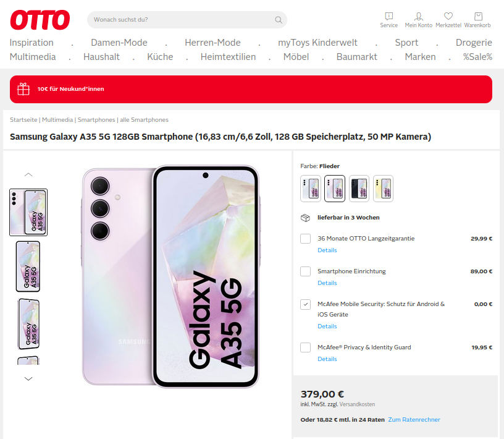Viewport: 504px width, 439px height.
Task: Click the search magnifier icon
Action: [279, 20]
